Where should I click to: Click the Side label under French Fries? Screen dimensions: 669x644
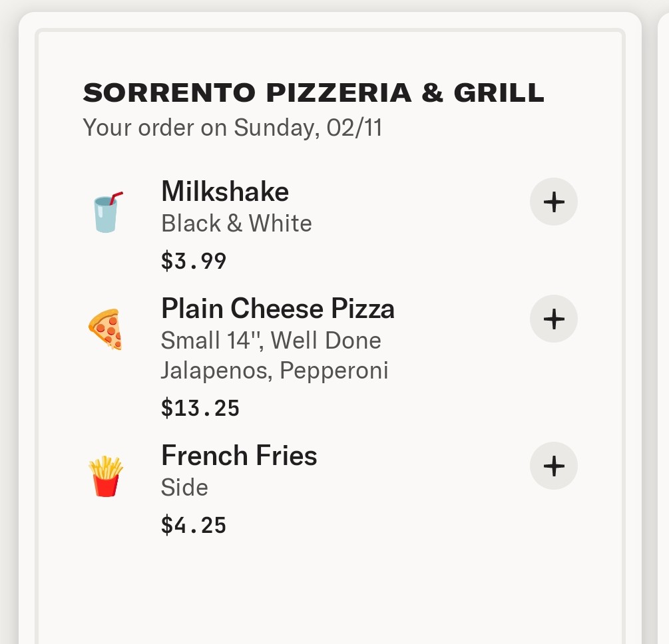pyautogui.click(x=184, y=488)
